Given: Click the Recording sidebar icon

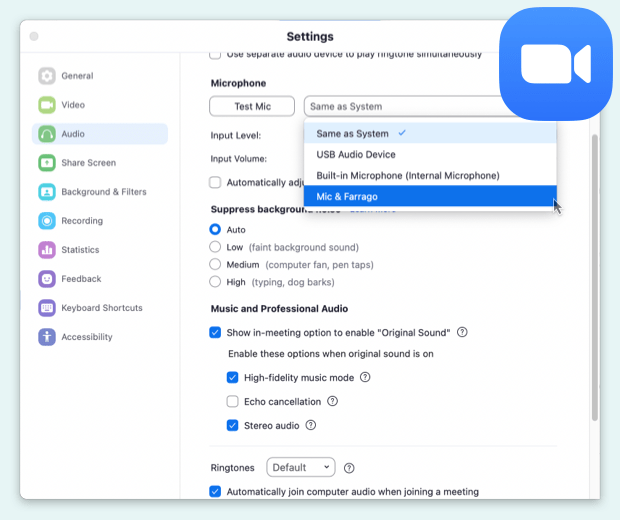Looking at the screenshot, I should (47, 221).
